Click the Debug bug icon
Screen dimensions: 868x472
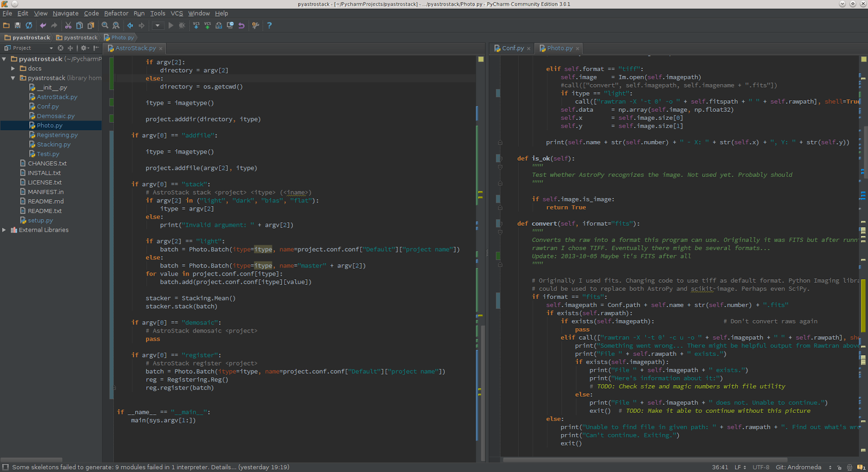click(182, 25)
